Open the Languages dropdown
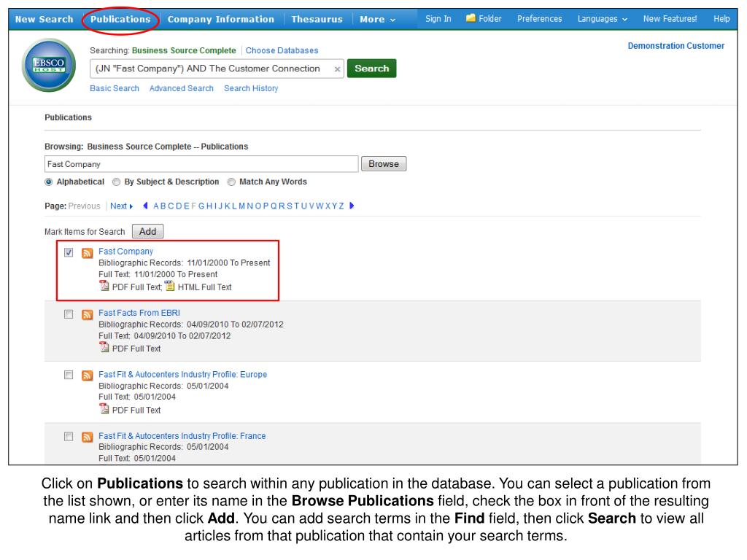Image resolution: width=747 pixels, height=560 pixels. tap(602, 18)
